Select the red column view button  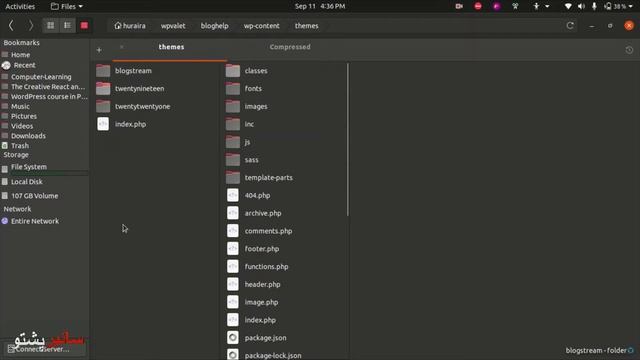(84, 26)
